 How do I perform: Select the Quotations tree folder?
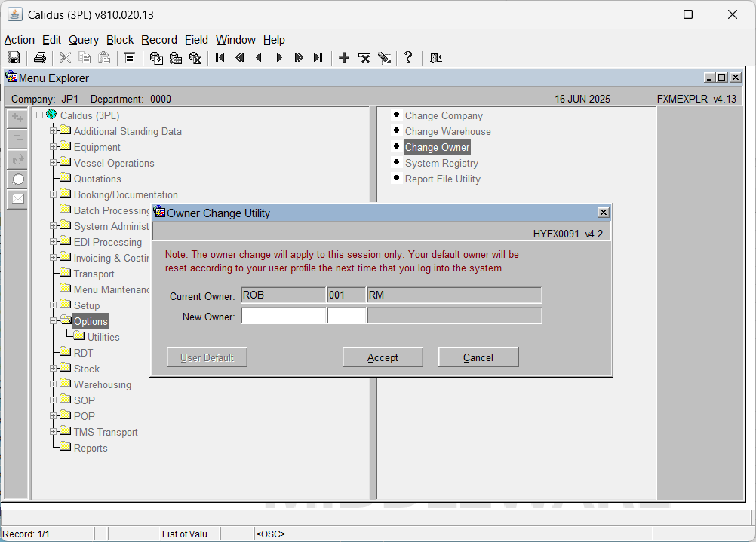click(97, 179)
